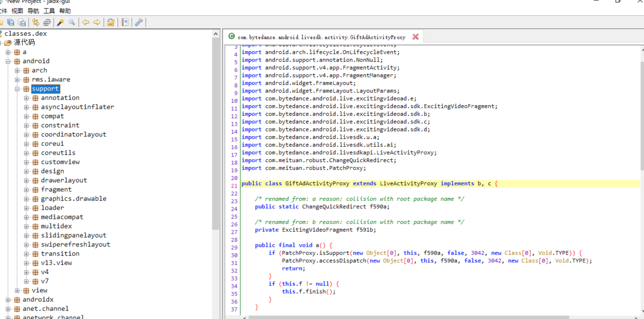Screen dimensions: 644x319
Task: Expand the 'constraint' package node
Action: (26, 126)
